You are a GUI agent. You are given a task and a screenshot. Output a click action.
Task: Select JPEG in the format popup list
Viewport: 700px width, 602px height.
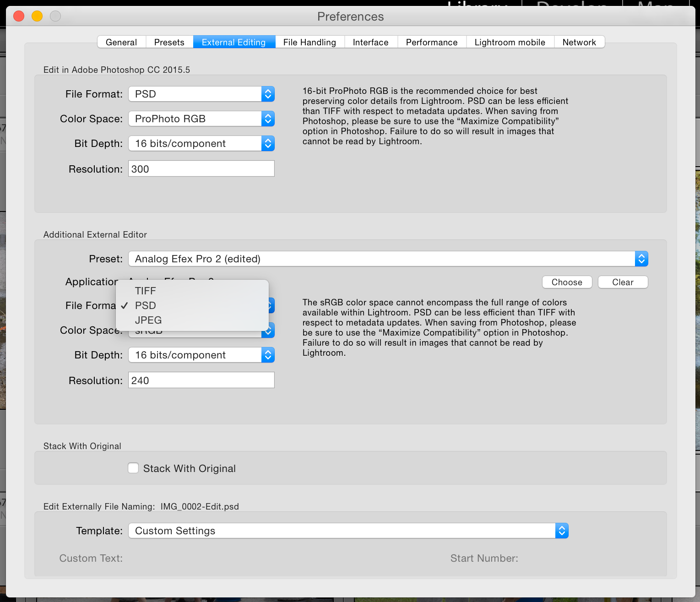point(148,320)
